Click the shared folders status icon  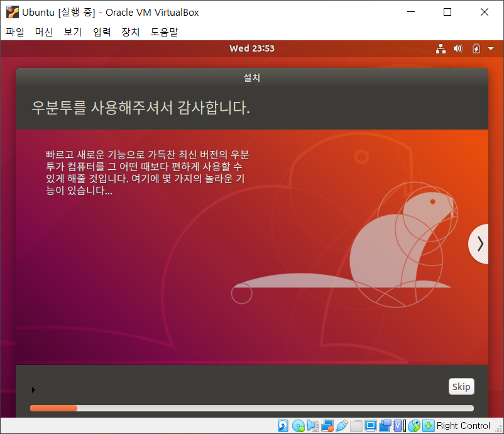[x=356, y=426]
